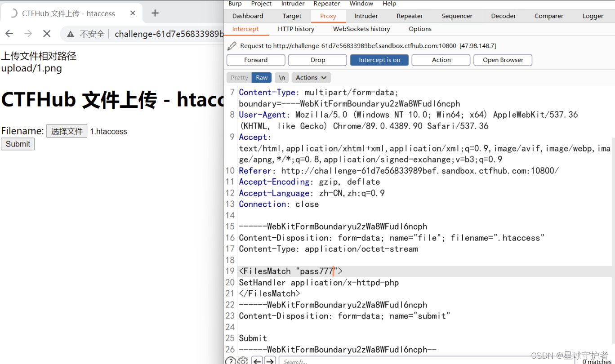Open the Window menu

pyautogui.click(x=361, y=4)
